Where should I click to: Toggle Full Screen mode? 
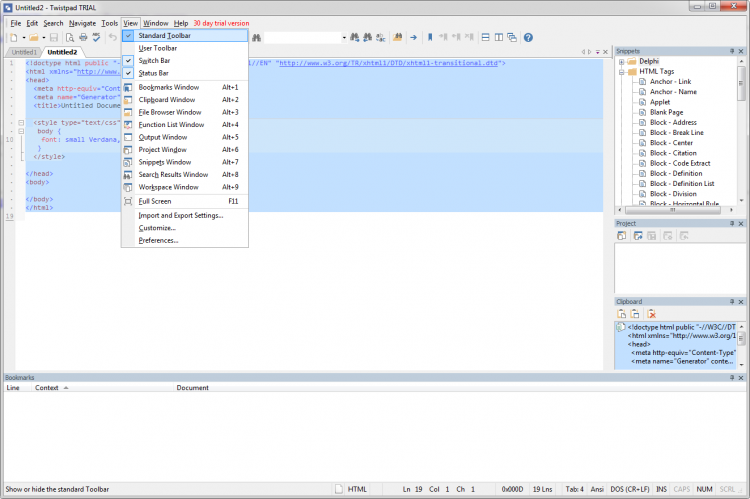185,201
